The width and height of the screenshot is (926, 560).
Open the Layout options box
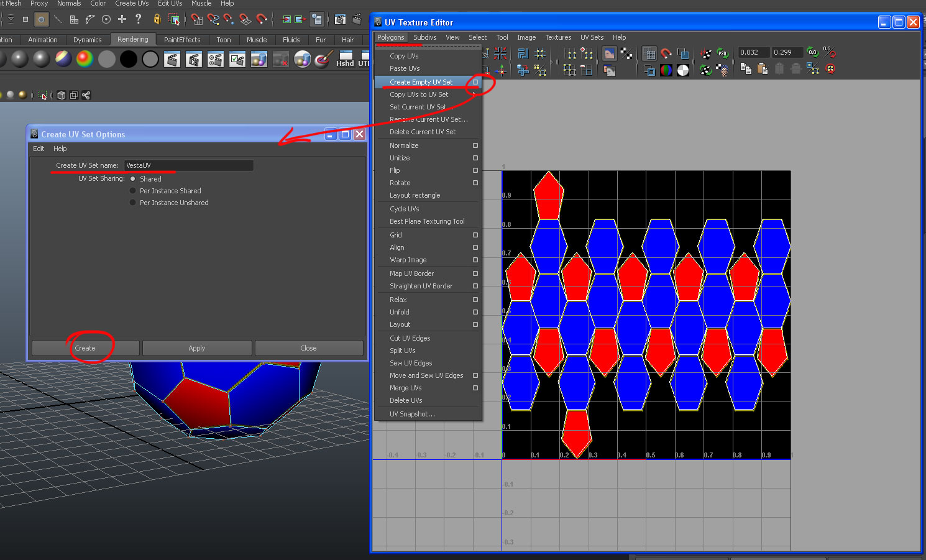click(475, 324)
